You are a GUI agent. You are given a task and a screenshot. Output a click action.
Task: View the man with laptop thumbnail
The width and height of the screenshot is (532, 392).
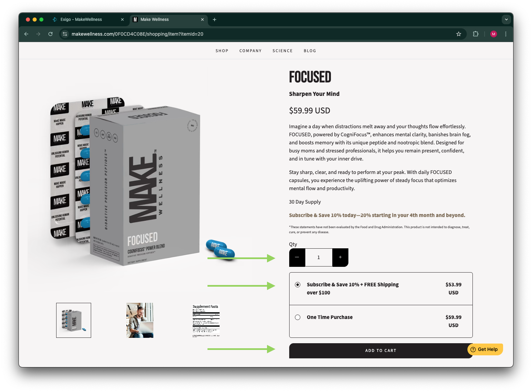[140, 320]
